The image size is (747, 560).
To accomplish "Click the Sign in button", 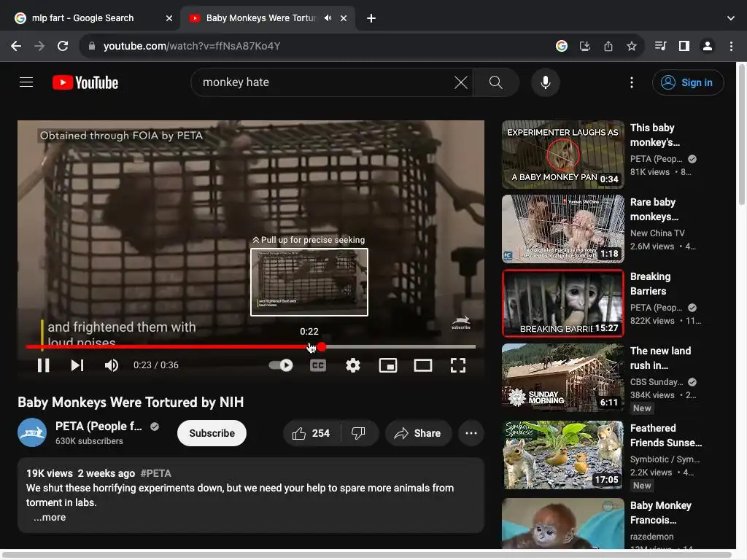I will tap(688, 82).
